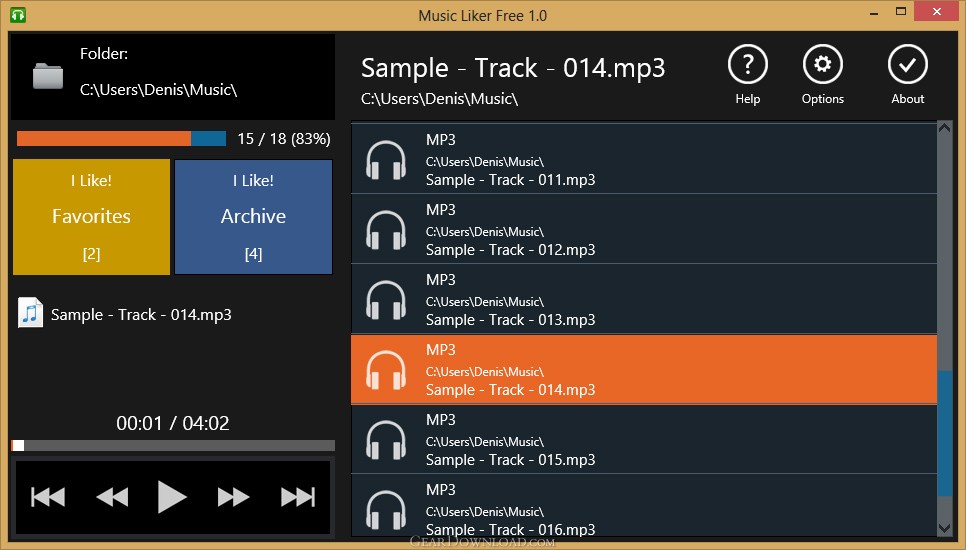The height and width of the screenshot is (550, 966).
Task: Close the Music Liker window
Action: pos(937,12)
